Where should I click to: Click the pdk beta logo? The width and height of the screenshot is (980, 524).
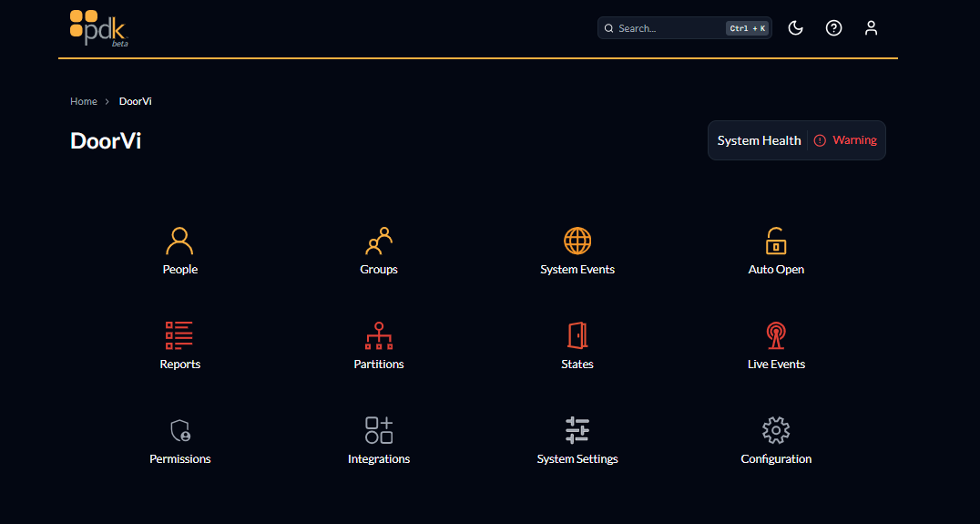(x=99, y=29)
